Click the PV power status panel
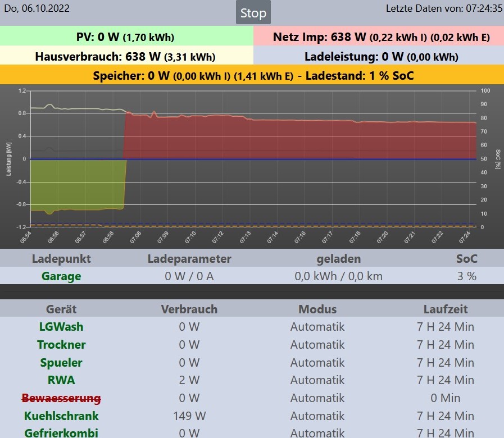 (126, 37)
